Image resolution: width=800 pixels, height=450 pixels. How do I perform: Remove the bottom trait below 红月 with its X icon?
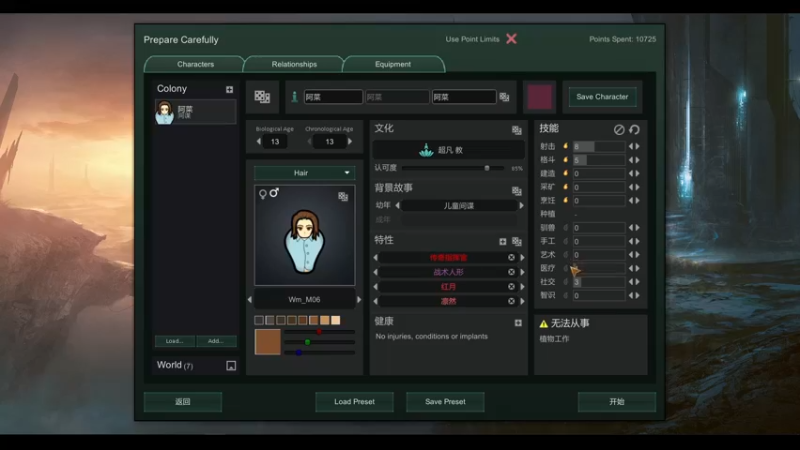pos(511,301)
